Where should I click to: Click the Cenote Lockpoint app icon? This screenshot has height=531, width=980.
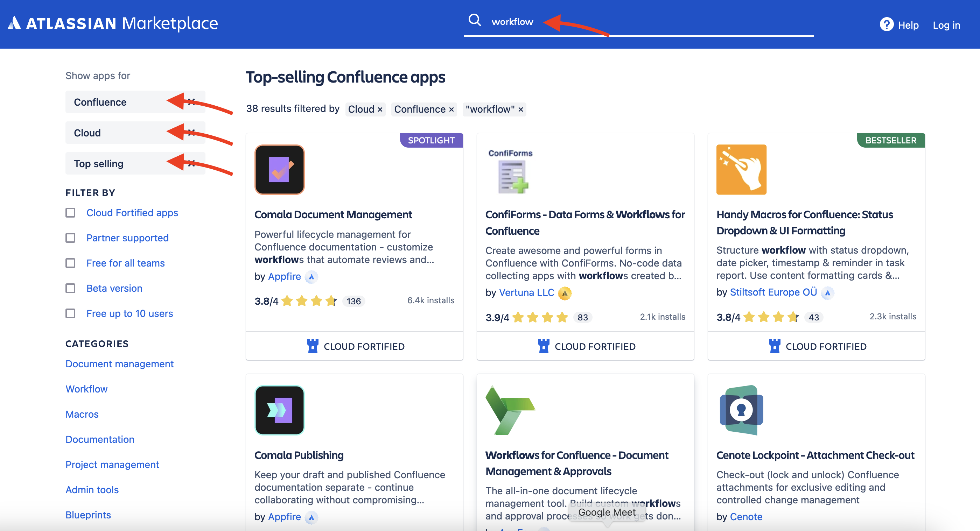(x=741, y=411)
